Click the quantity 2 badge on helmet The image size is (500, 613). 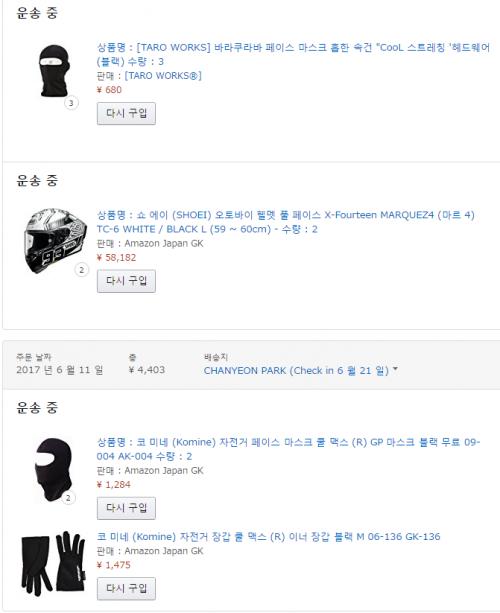(82, 270)
